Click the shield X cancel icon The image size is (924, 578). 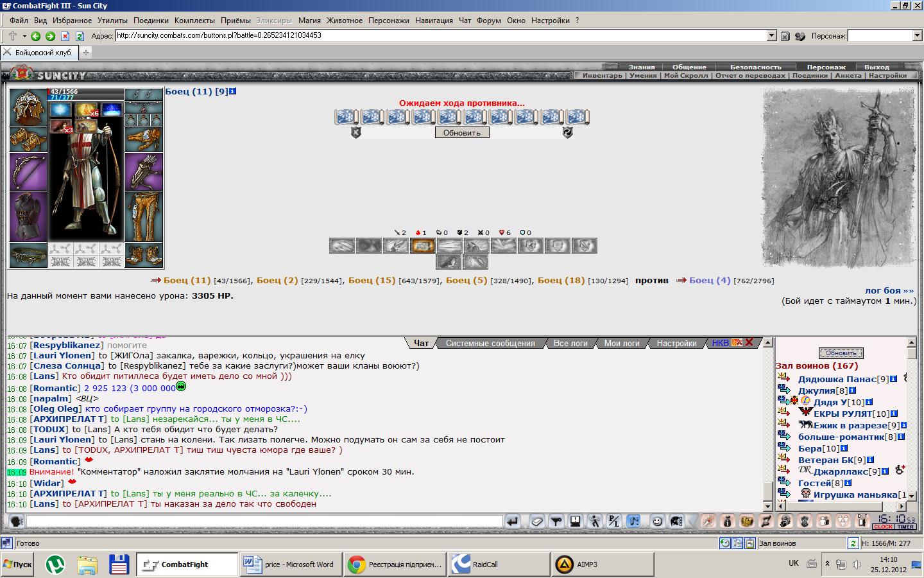pos(356,132)
